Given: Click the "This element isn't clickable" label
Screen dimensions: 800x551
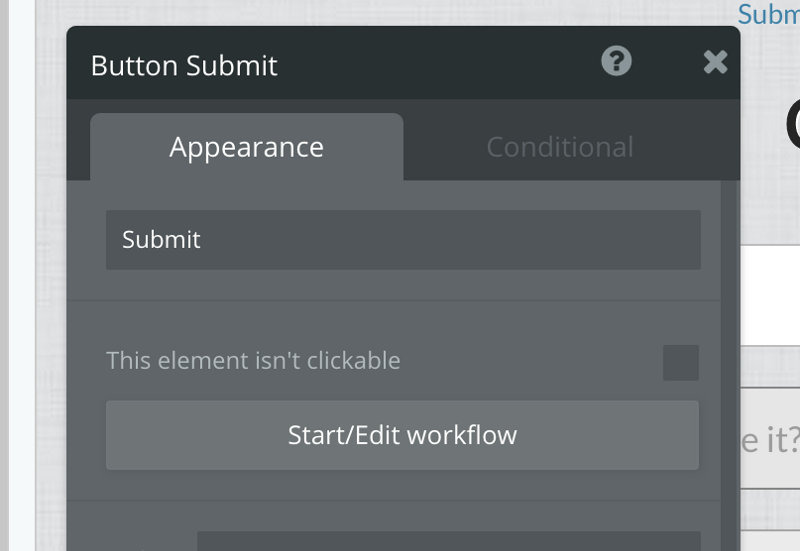Looking at the screenshot, I should tap(253, 360).
